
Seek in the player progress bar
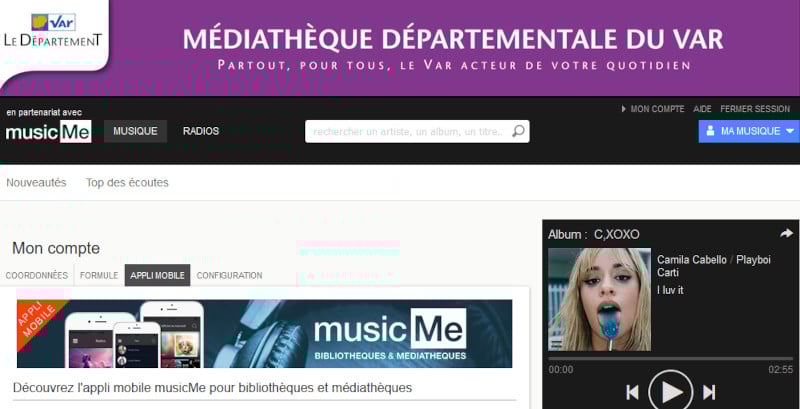(x=670, y=359)
